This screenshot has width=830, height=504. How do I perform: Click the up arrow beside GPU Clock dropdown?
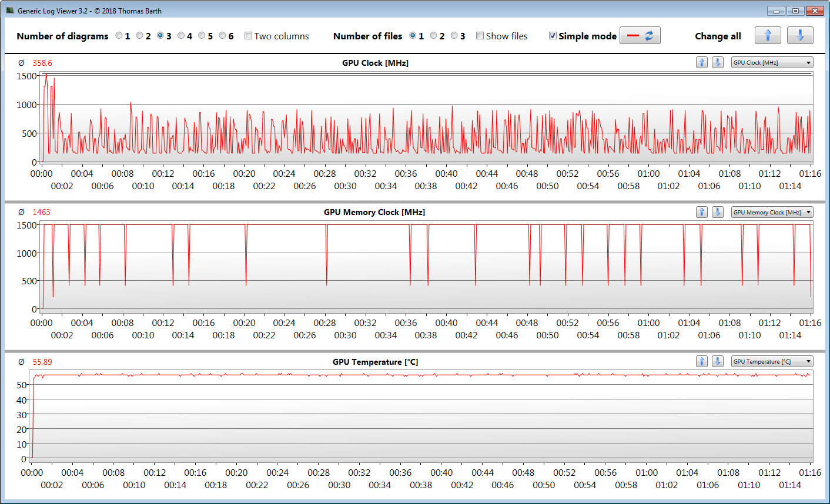(x=702, y=63)
